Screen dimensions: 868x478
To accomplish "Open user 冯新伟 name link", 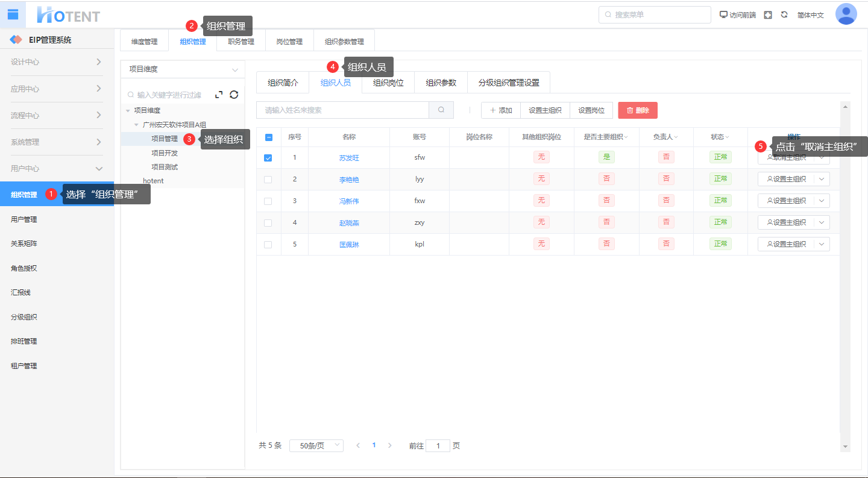I will 349,201.
